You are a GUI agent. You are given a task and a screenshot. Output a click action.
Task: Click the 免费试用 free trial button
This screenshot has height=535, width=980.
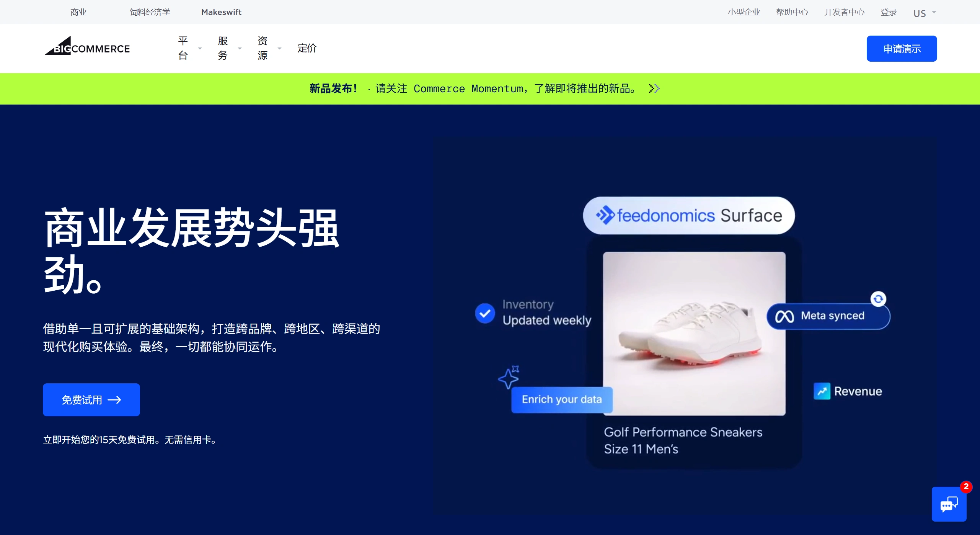91,400
